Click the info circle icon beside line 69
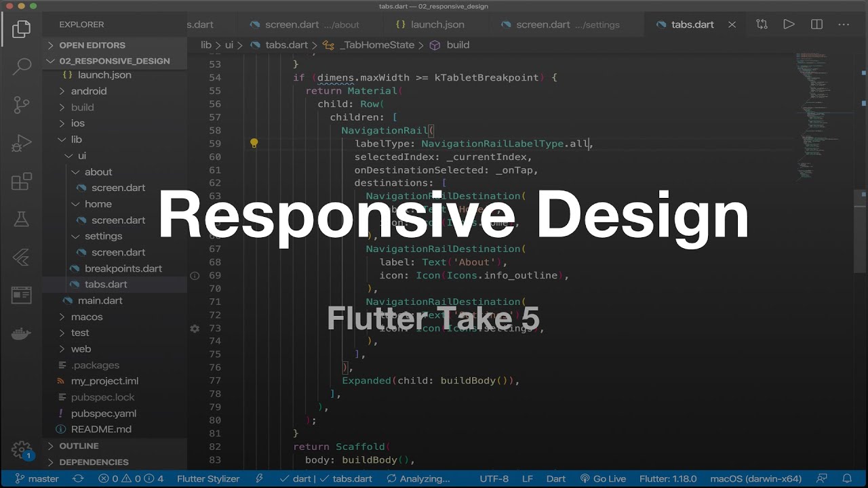This screenshot has height=488, width=868. (x=195, y=276)
